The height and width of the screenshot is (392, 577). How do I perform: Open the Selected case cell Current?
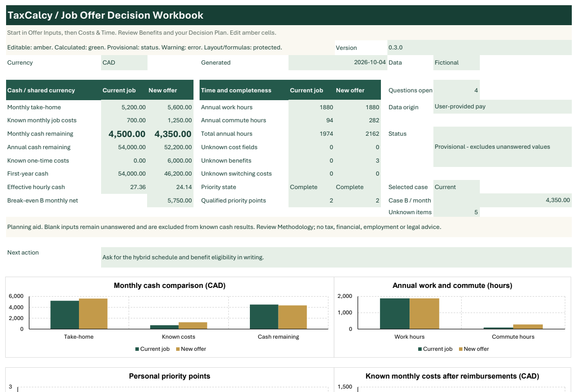(456, 187)
